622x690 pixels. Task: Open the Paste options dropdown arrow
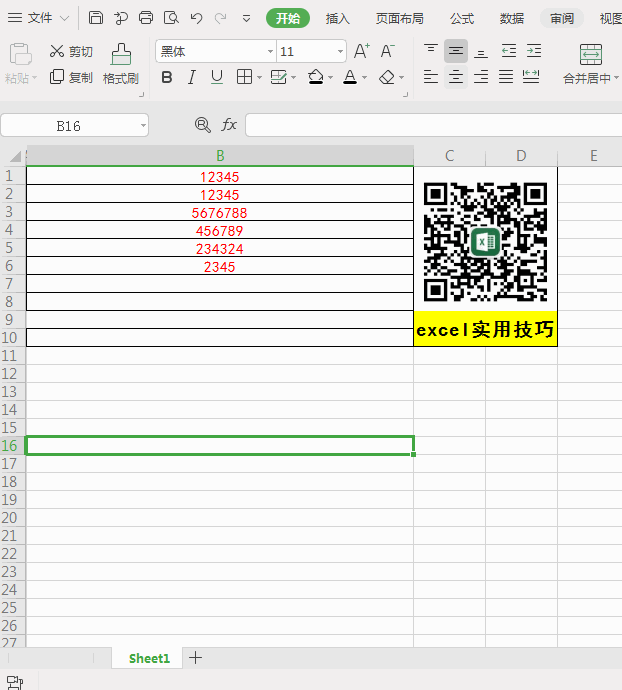click(x=34, y=78)
